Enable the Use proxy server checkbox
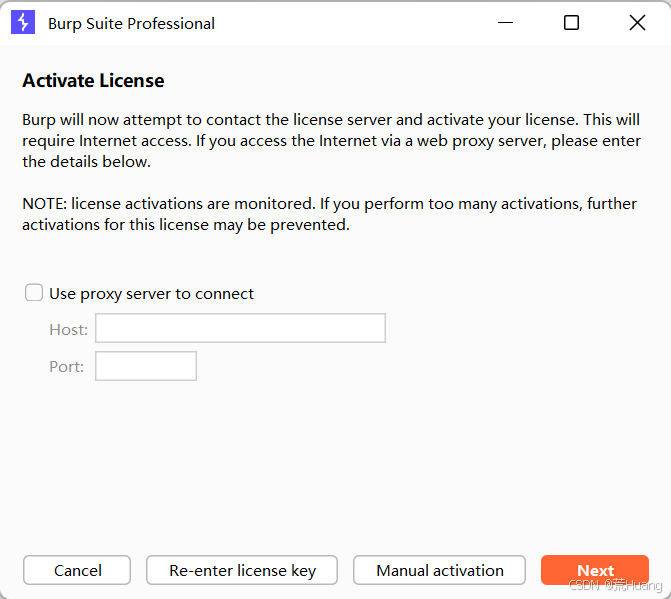Screen dimensions: 671x599 (x=34, y=293)
